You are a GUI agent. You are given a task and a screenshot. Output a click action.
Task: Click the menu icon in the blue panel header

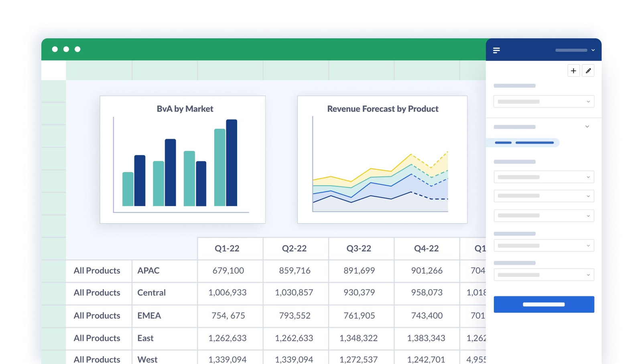coord(496,50)
